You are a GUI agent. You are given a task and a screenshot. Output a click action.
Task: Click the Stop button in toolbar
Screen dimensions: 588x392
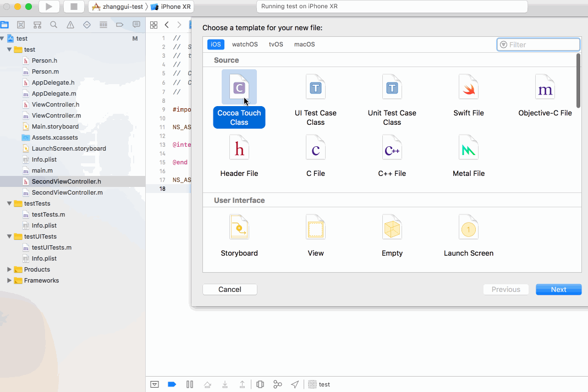[74, 7]
